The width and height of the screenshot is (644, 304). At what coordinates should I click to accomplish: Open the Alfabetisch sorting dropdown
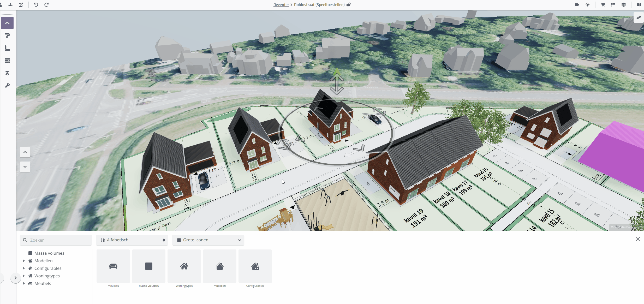[132, 240]
